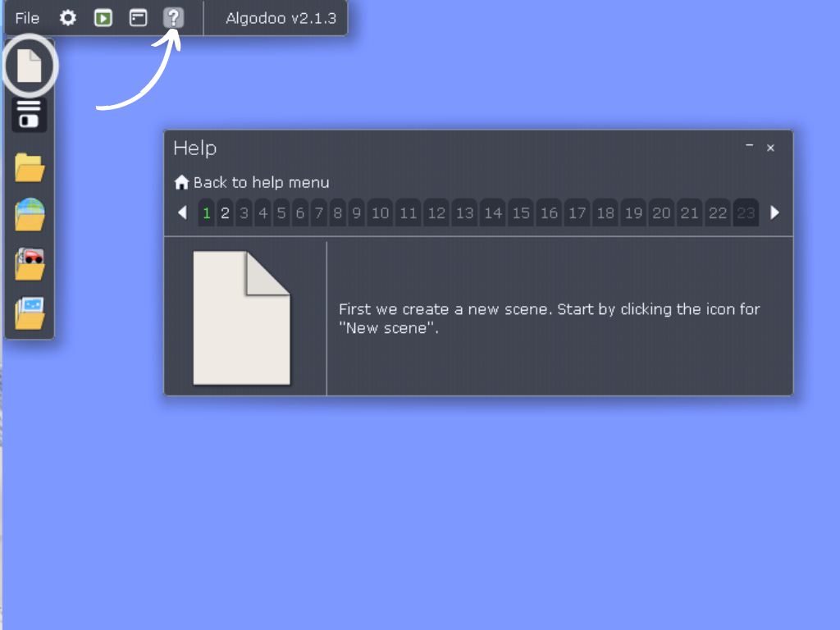Minimize the Help window
840x630 pixels.
coord(749,147)
